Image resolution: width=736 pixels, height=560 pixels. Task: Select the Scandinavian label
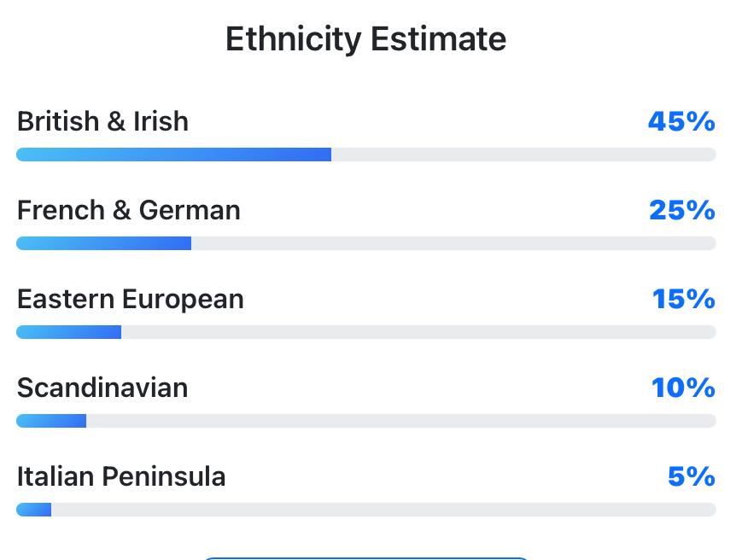[x=102, y=388]
